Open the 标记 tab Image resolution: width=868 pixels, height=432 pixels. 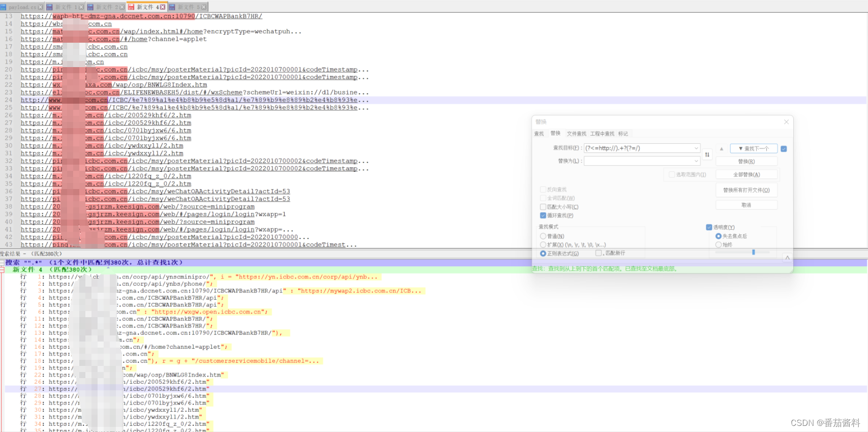(623, 134)
